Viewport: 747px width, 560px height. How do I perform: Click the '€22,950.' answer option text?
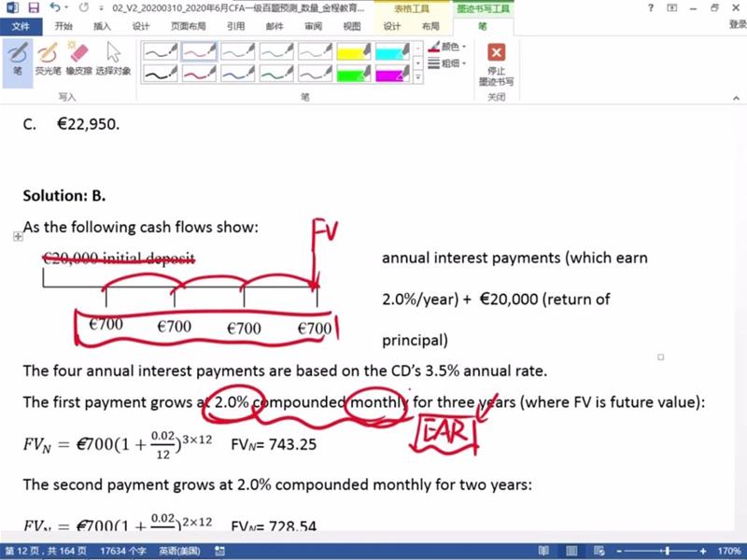coord(88,124)
